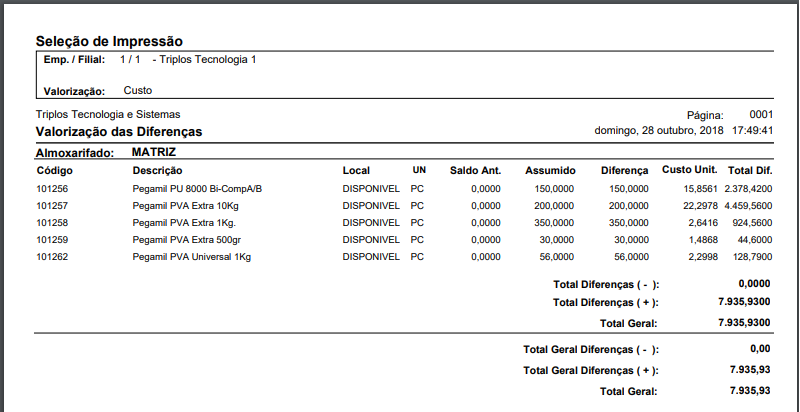Select DISPONIVEL in the 101256 row
The height and width of the screenshot is (412, 800).
pyautogui.click(x=371, y=189)
